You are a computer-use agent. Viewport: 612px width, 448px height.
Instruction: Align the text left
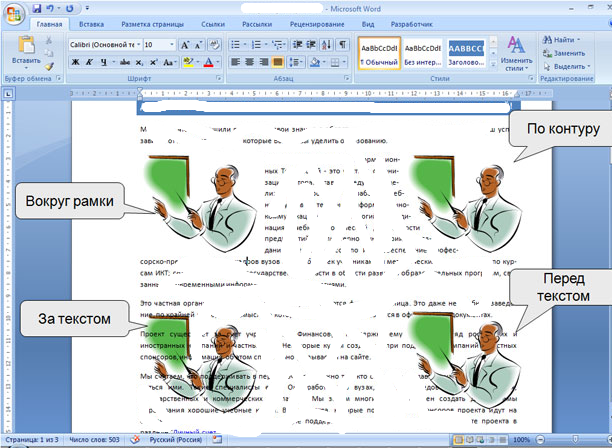click(x=235, y=62)
